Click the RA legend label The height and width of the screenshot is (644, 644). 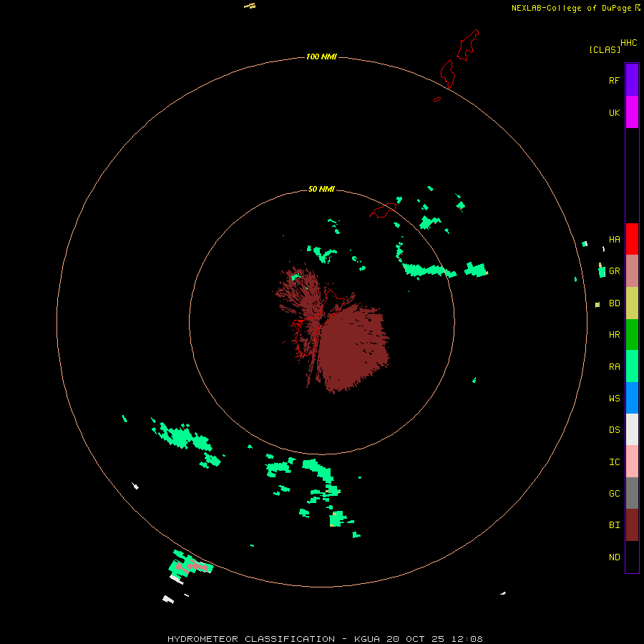pyautogui.click(x=615, y=367)
